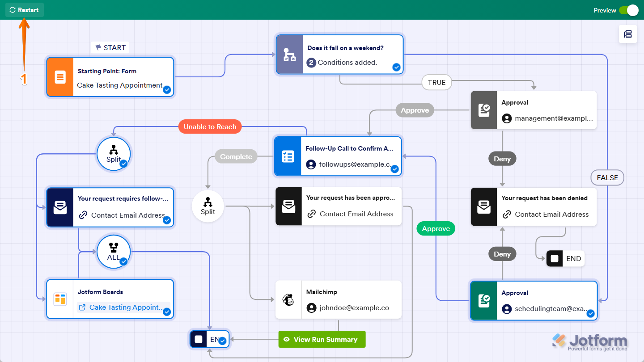Select the denied email node icon
Screen dimensions: 644x362
[x=483, y=206]
